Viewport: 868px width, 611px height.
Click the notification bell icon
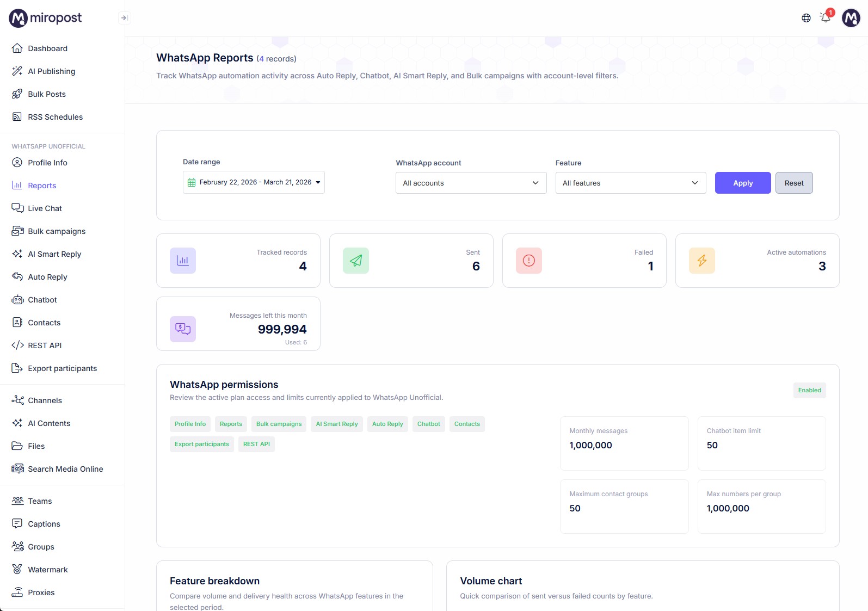(x=826, y=18)
